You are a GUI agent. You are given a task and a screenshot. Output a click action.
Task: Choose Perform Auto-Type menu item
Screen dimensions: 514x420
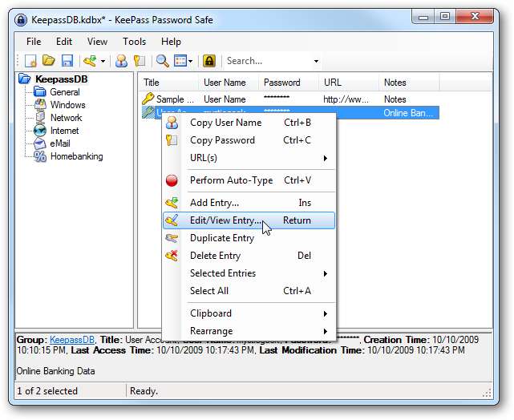pyautogui.click(x=249, y=180)
